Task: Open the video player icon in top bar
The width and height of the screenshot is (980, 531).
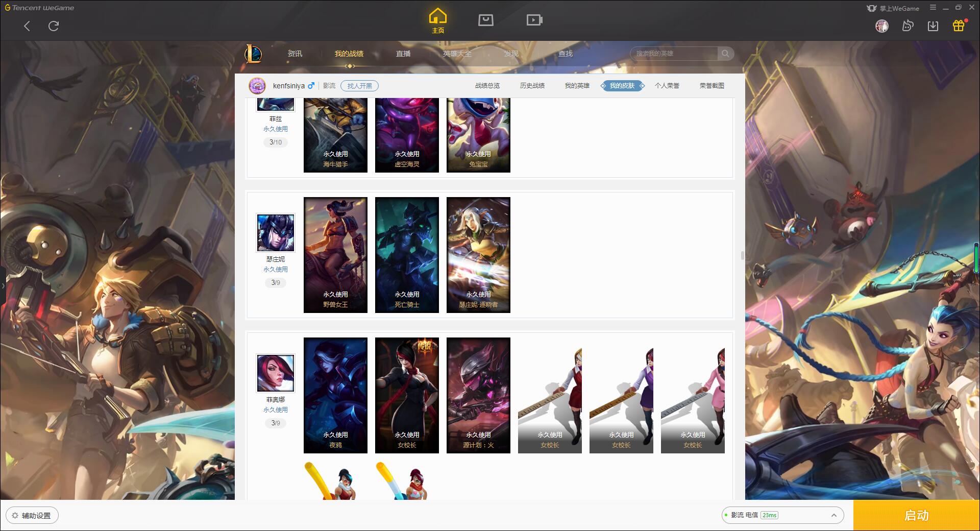Action: point(534,20)
